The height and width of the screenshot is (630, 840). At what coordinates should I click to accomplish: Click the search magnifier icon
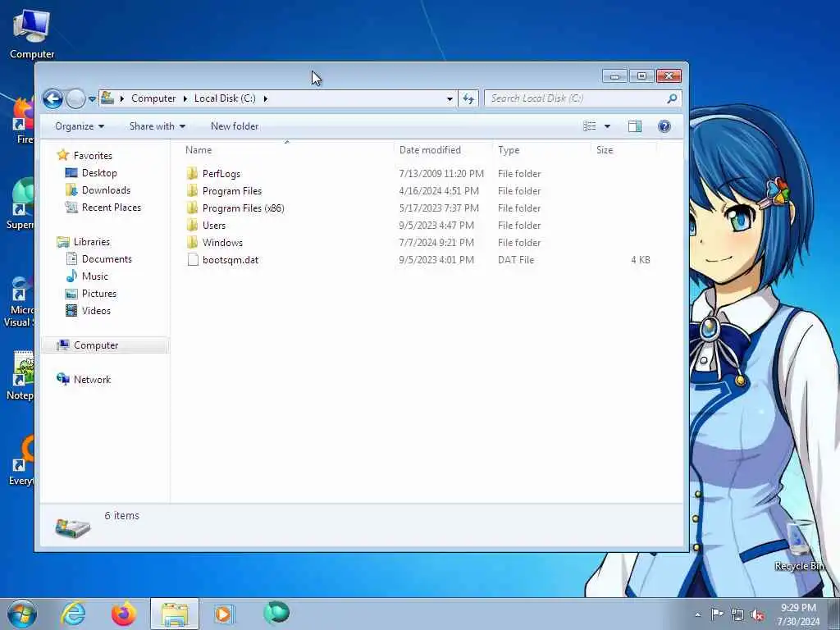coord(672,98)
